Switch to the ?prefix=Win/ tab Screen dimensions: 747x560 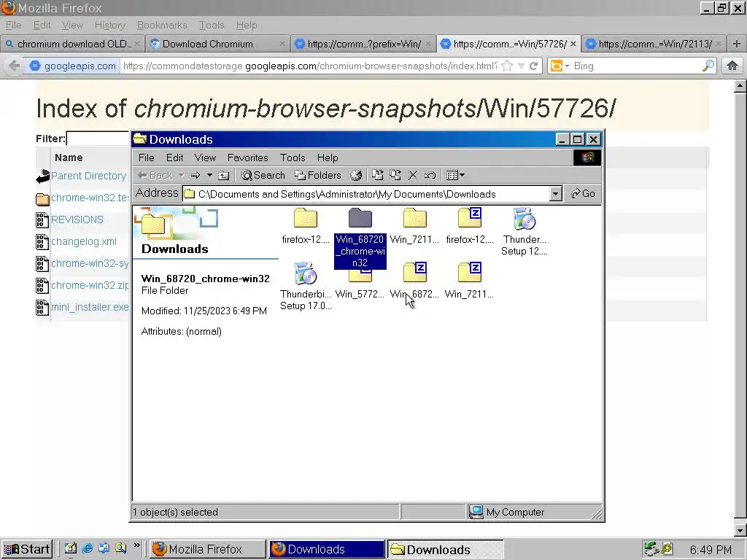pyautogui.click(x=364, y=44)
